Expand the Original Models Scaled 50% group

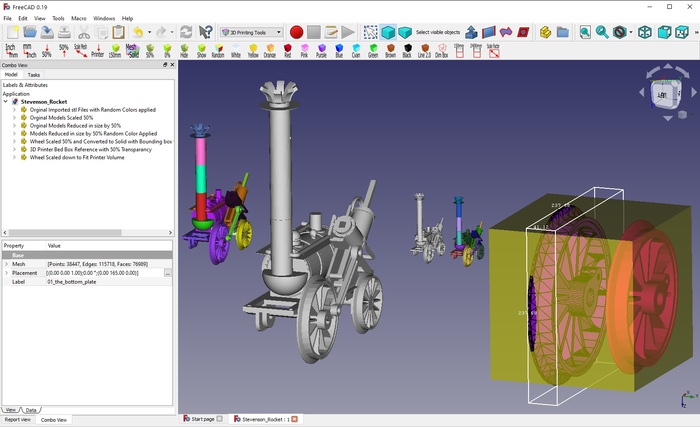(14, 117)
